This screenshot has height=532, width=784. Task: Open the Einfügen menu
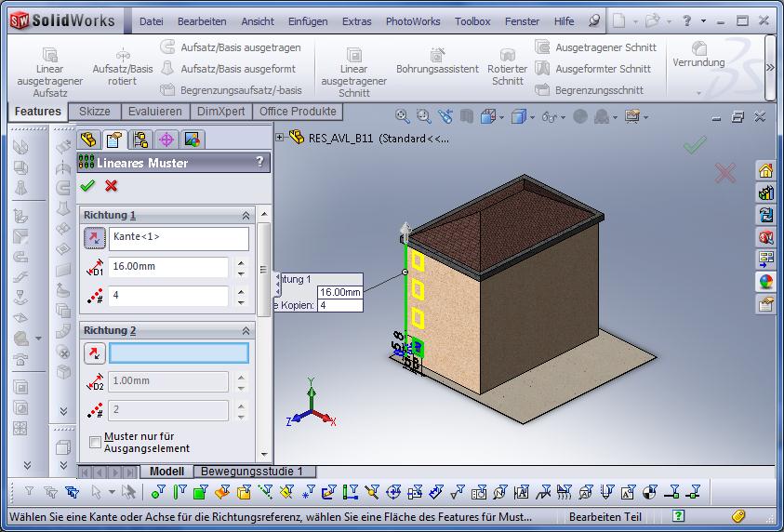307,21
